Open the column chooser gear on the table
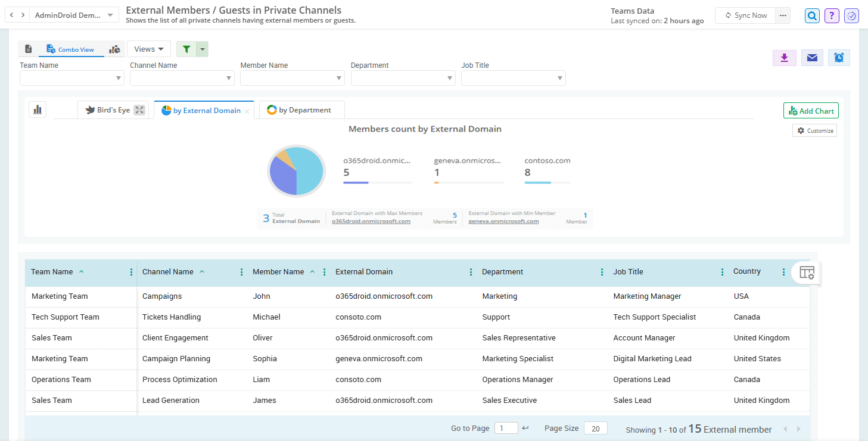 pyautogui.click(x=807, y=272)
